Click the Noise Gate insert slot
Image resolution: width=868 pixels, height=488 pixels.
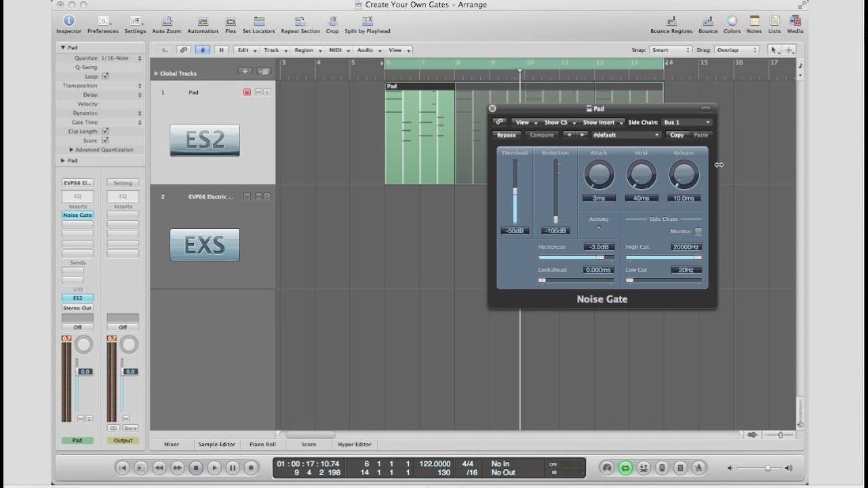point(77,215)
